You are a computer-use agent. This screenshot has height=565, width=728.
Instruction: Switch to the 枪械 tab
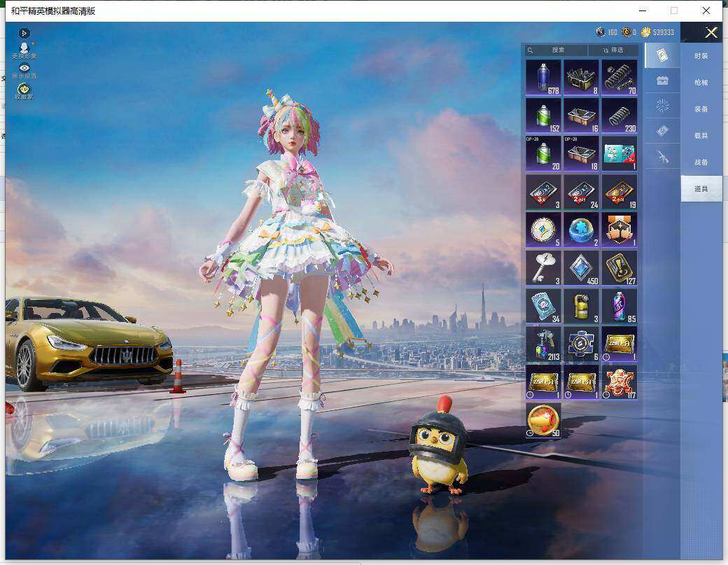(701, 83)
